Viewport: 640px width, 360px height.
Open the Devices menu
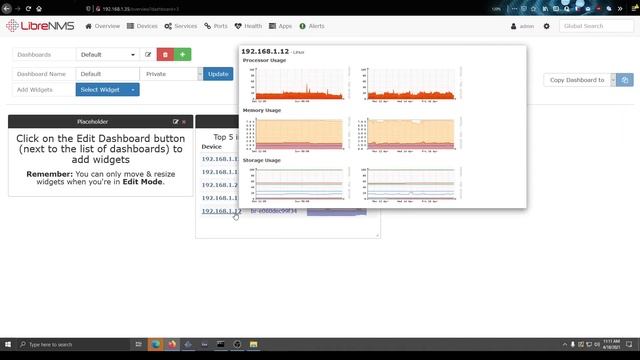[x=142, y=26]
